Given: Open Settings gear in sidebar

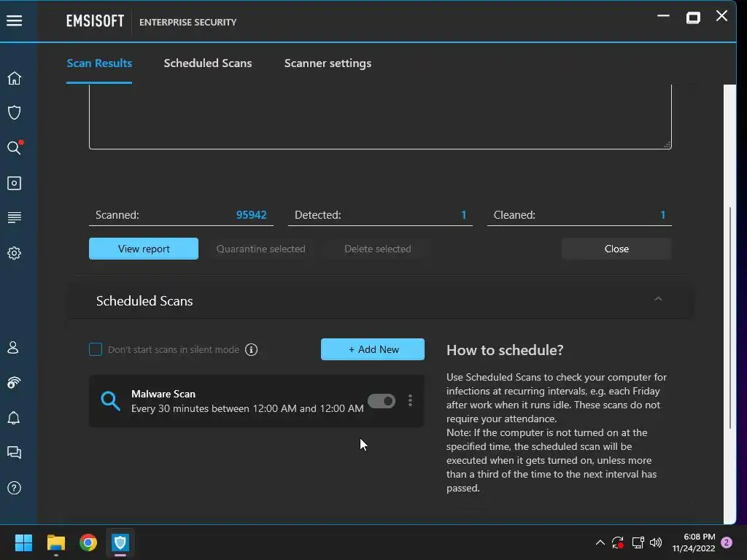Looking at the screenshot, I should (x=15, y=253).
